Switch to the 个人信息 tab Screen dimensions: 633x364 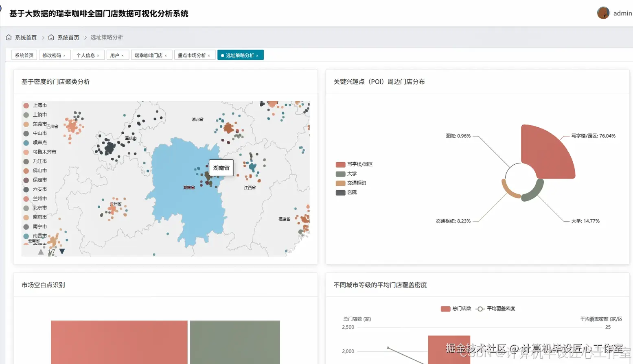tap(89, 55)
